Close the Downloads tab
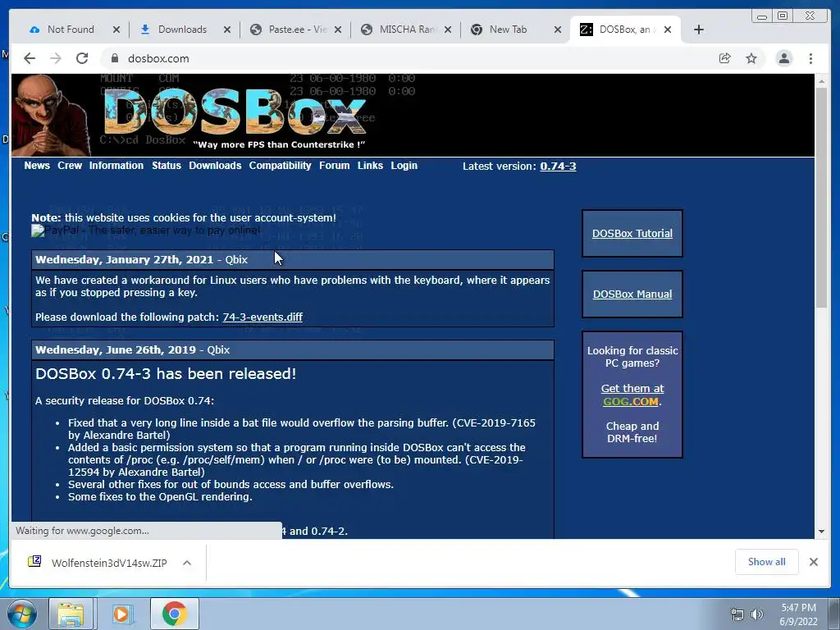This screenshot has height=630, width=840. 227,30
